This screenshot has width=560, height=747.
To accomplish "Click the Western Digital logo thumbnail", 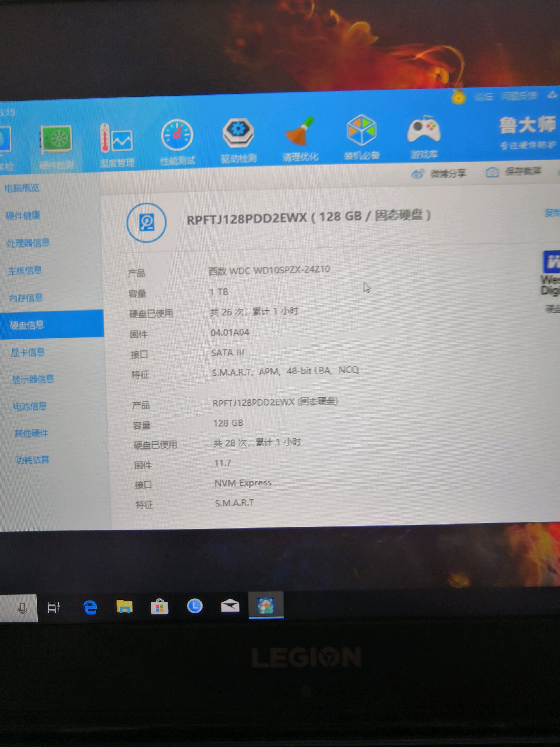I will coord(551,274).
